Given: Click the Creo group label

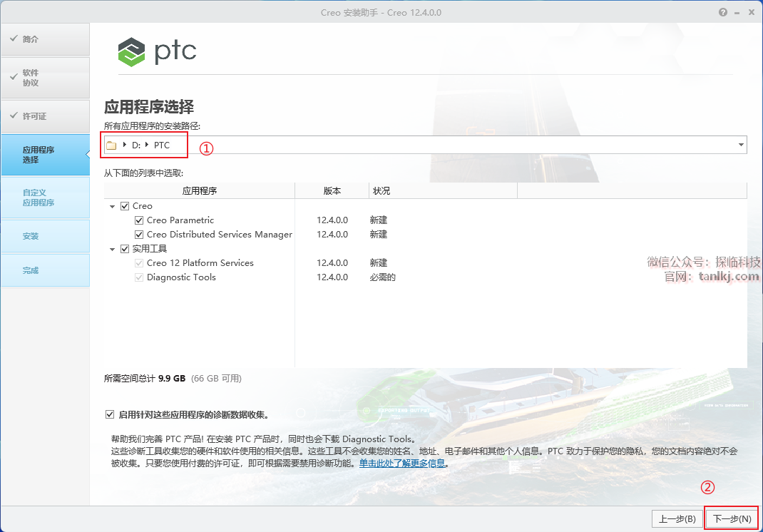Looking at the screenshot, I should [x=143, y=206].
